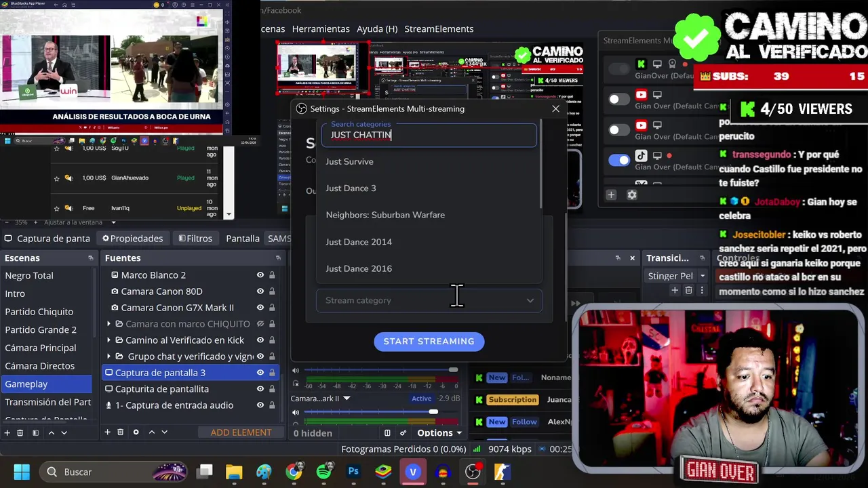Open Spotify from the taskbar
Screen dimensions: 868x488
[x=323, y=472]
